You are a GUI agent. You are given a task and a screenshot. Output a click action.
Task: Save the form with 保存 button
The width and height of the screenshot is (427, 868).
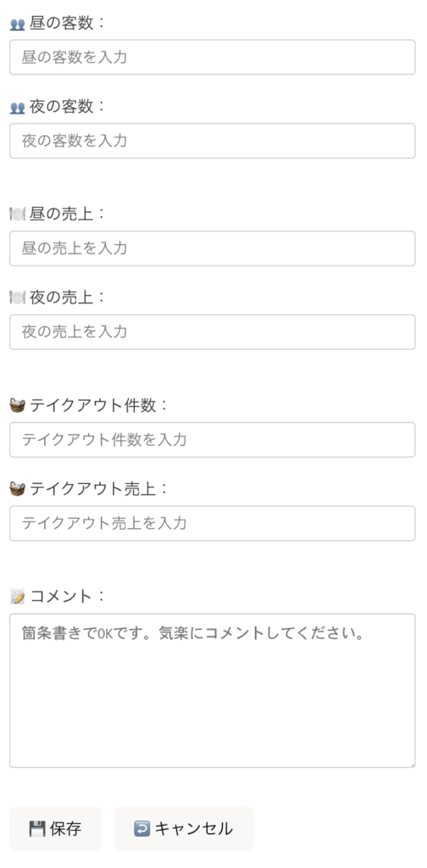55,829
